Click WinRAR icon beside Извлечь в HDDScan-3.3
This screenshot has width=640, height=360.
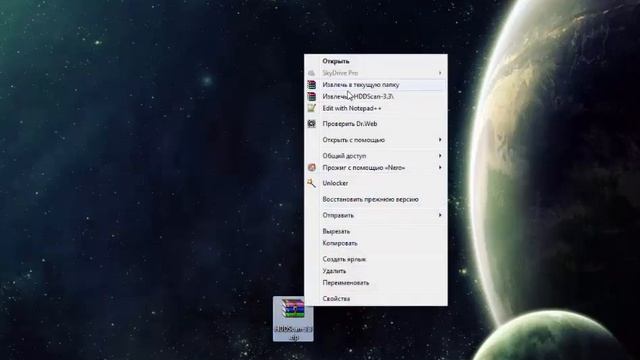pos(311,97)
